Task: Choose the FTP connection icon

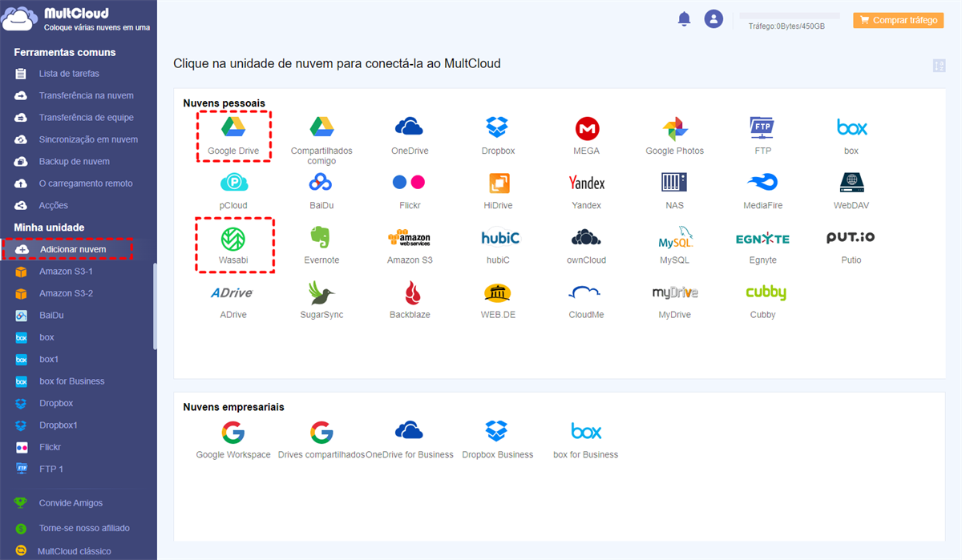Action: [762, 135]
